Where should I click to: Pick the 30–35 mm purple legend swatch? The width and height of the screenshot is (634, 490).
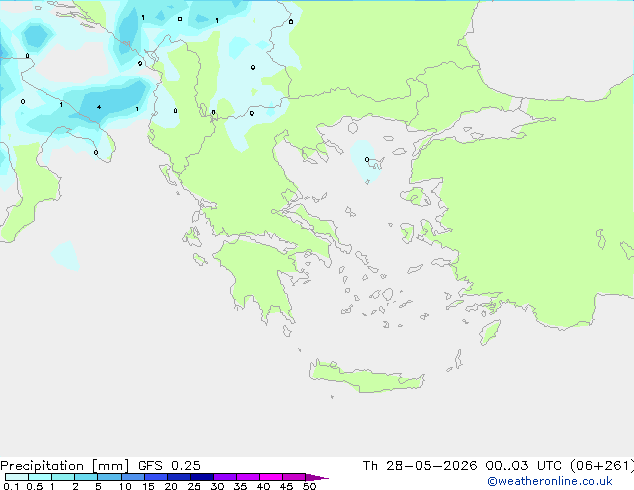tap(224, 477)
